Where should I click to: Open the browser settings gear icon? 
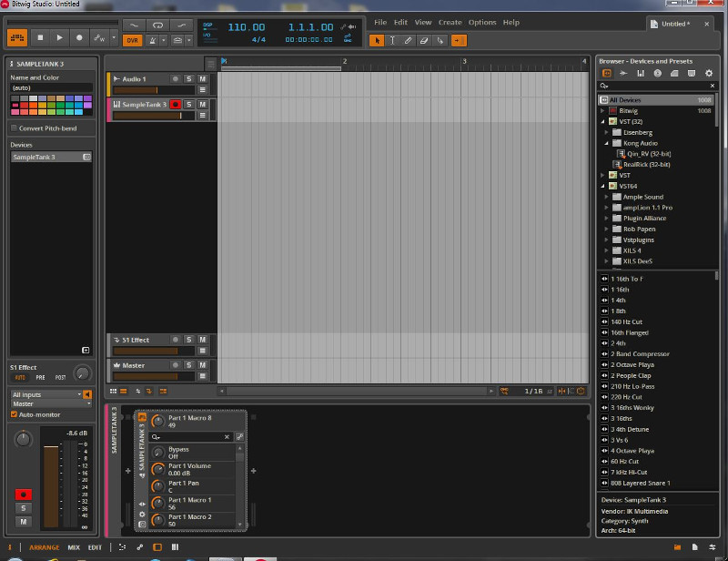tap(709, 73)
